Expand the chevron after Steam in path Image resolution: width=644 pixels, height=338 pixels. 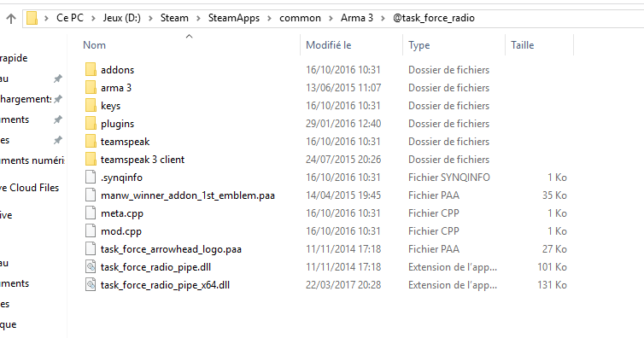[198, 19]
